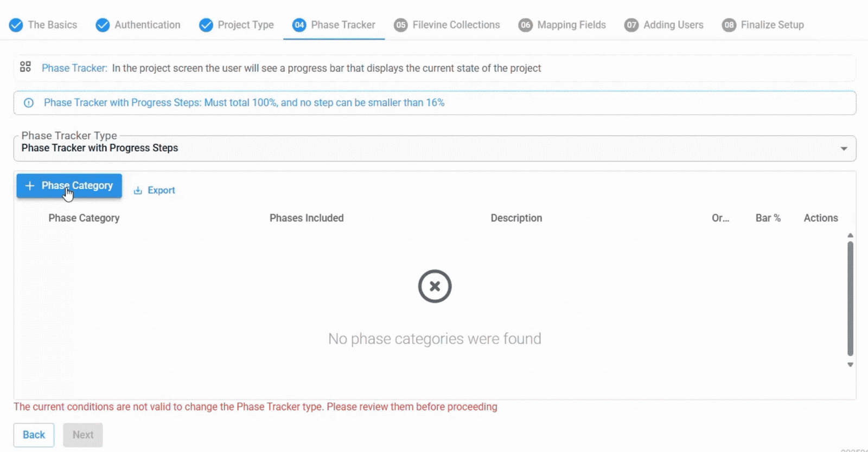Image resolution: width=868 pixels, height=452 pixels.
Task: Sort by the Phase Category column header
Action: [x=84, y=218]
